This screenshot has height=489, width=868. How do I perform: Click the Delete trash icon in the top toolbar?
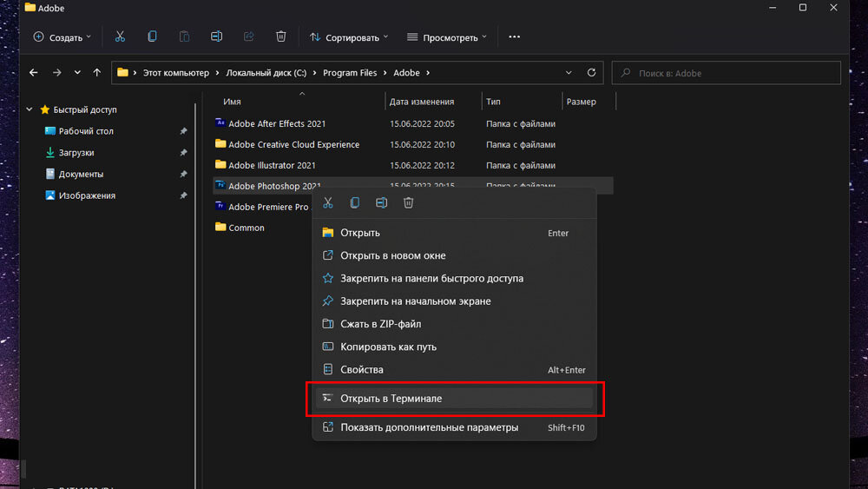(280, 37)
